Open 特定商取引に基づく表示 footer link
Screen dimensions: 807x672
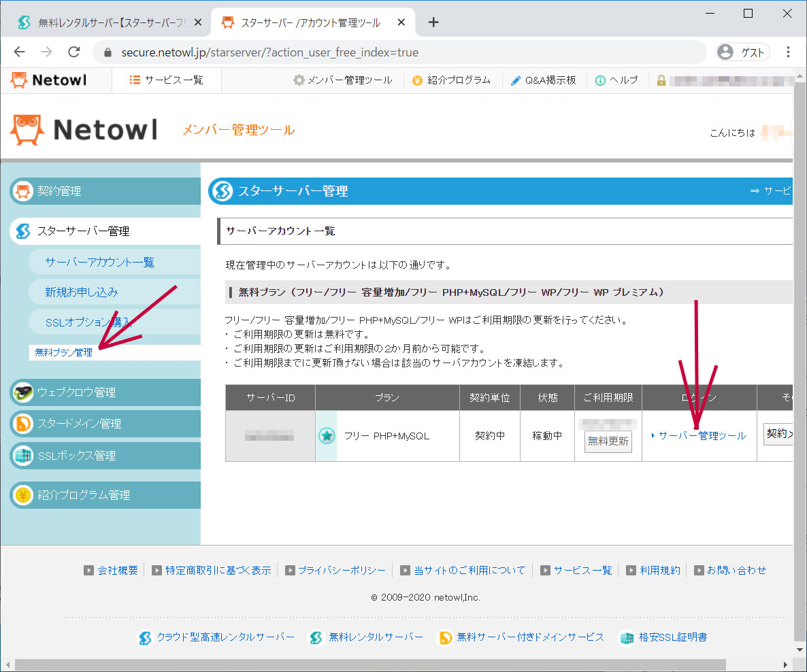(218, 570)
